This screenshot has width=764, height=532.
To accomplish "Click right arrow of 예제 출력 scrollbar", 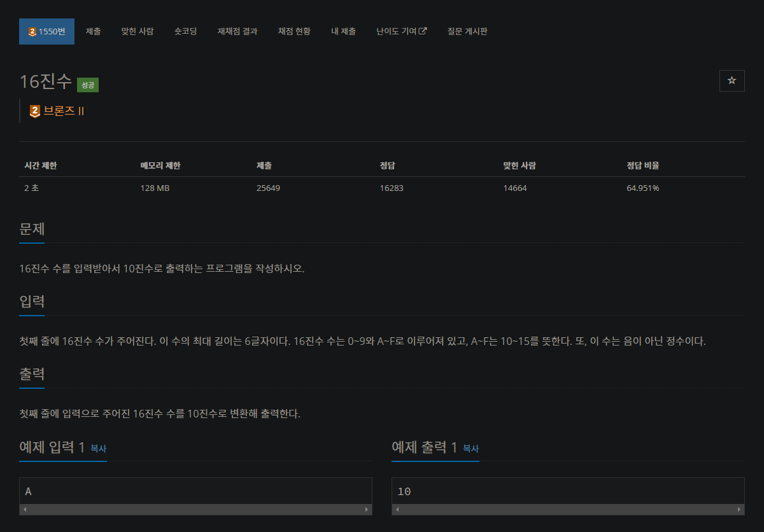I will click(739, 510).
